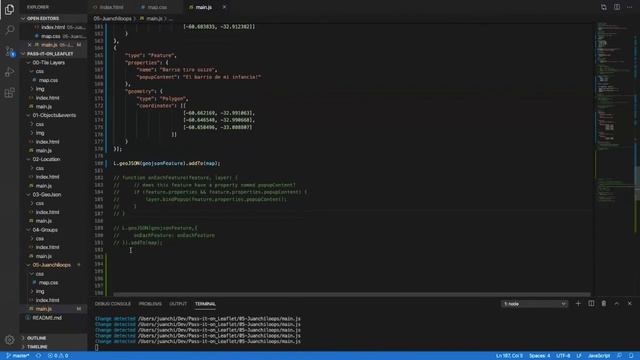Screen dimensions: 640x360
Task: Open the feedback icon in status bar
Action: pyautogui.click(x=620, y=356)
